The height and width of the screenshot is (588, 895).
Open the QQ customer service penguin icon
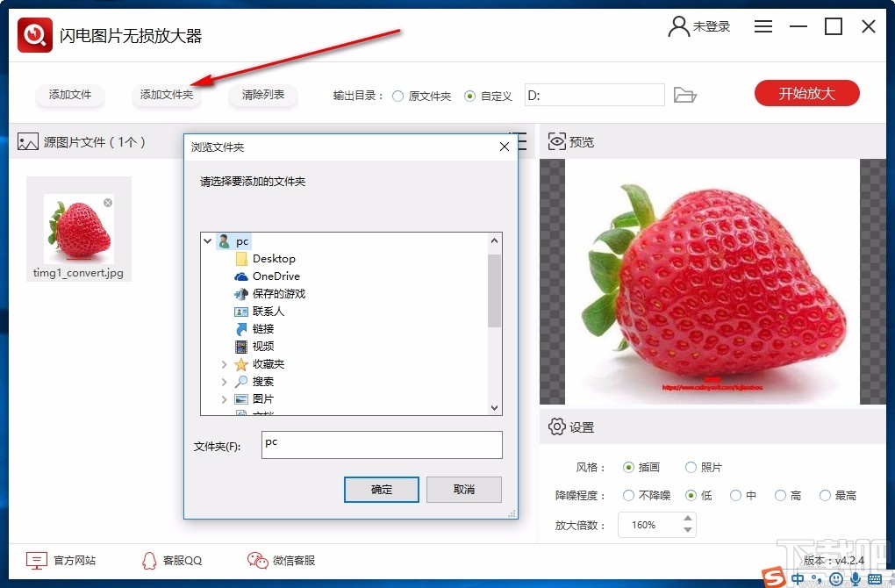point(149,561)
